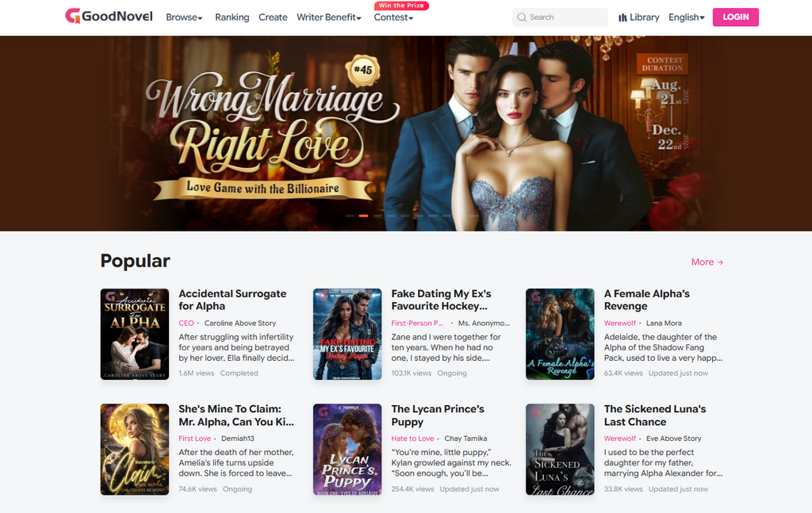This screenshot has height=513, width=812.
Task: Click the Completed status label
Action: pos(239,373)
